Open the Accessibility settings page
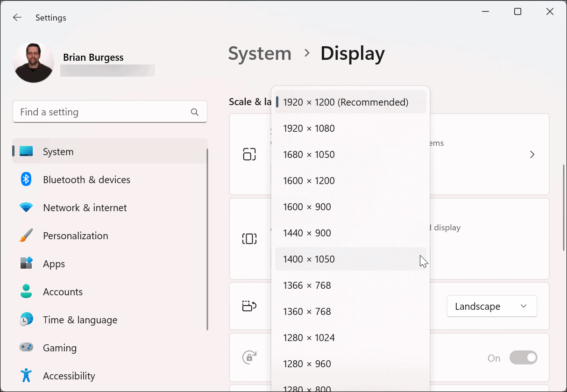 click(x=69, y=376)
